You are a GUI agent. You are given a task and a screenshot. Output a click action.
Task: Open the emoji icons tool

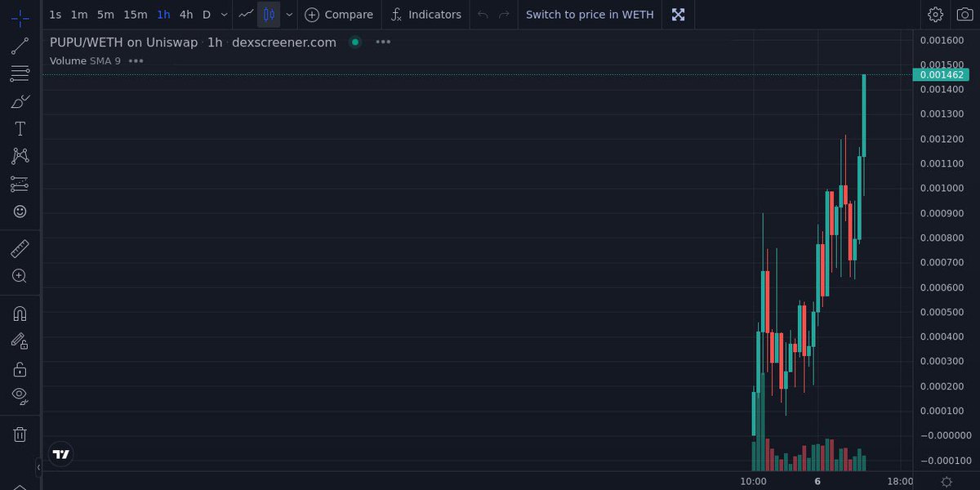point(20,212)
